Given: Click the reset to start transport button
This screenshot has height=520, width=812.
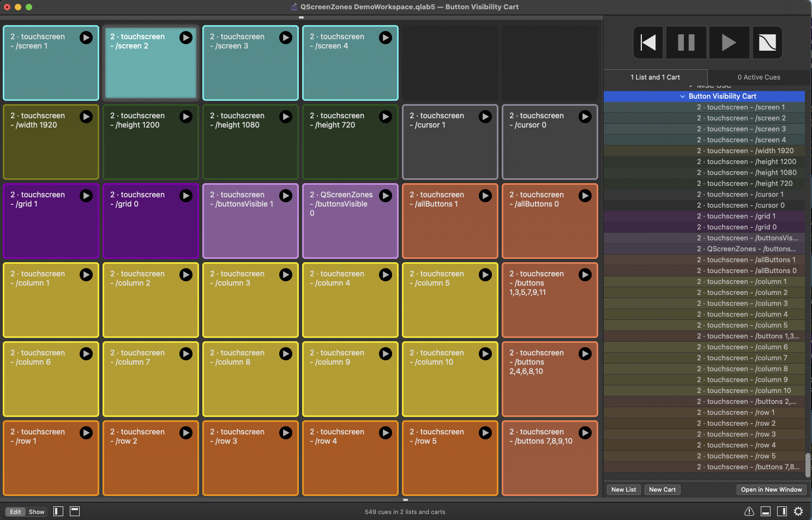Looking at the screenshot, I should (648, 43).
